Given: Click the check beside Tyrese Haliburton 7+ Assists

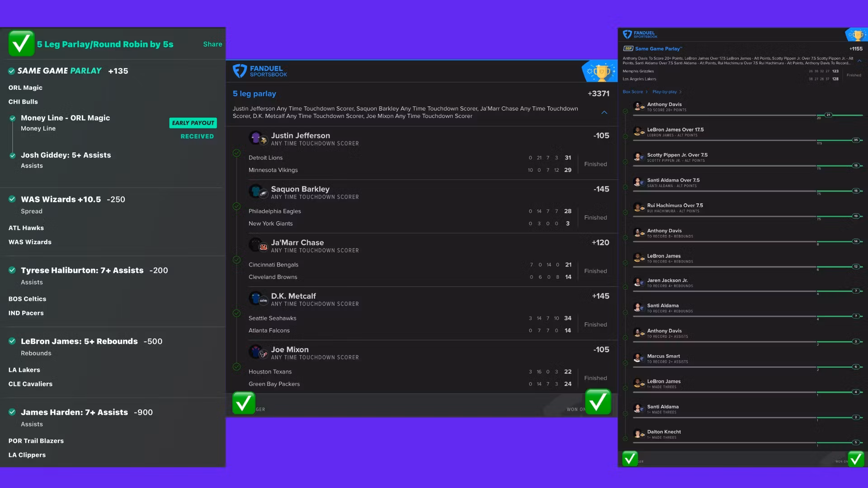Looking at the screenshot, I should pyautogui.click(x=12, y=270).
